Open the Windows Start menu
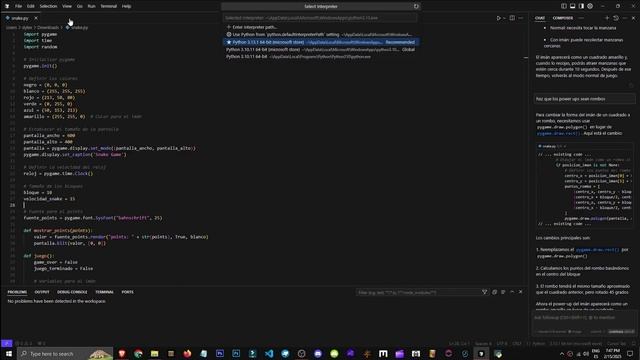 (x=9, y=353)
